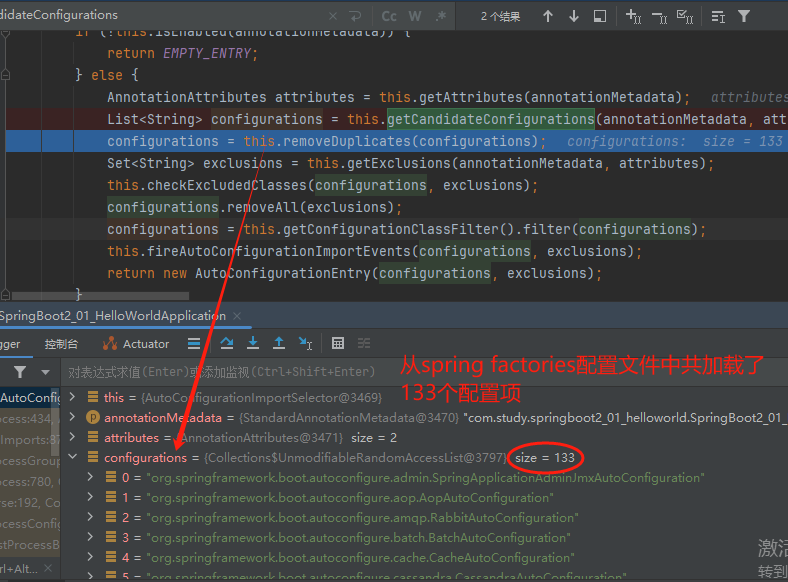The width and height of the screenshot is (788, 582).
Task: Dismiss the 'rl+Alt...' hint with its X
Action: coord(48,568)
